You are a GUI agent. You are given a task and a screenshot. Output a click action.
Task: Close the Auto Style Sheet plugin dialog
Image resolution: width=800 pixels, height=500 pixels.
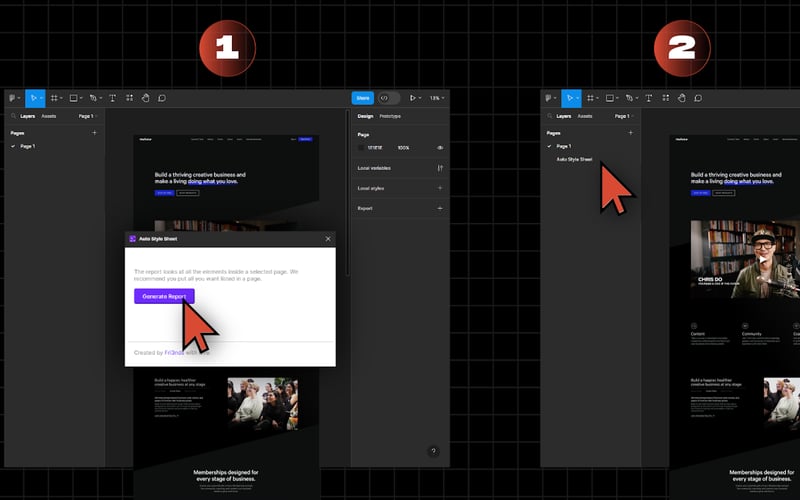point(327,239)
